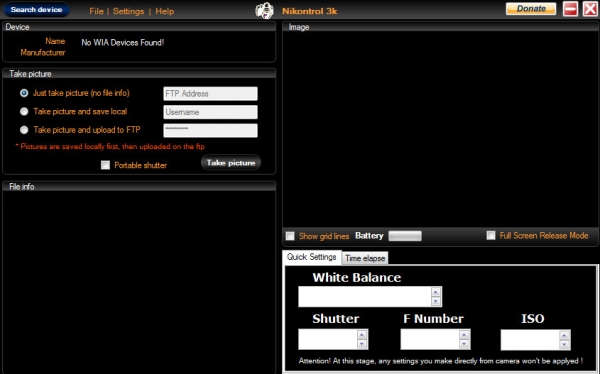Click the Name label in Device panel
This screenshot has width=600, height=374.
click(55, 41)
